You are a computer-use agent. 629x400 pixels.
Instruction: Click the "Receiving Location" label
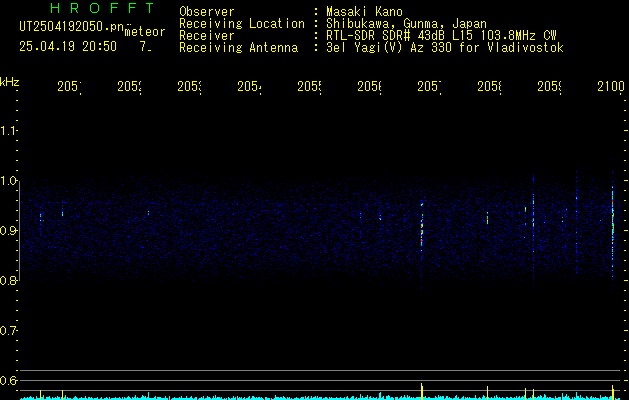[242, 24]
